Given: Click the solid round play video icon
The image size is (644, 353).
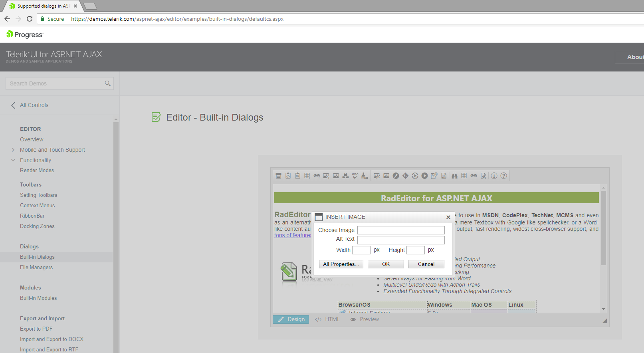Looking at the screenshot, I should tap(424, 176).
